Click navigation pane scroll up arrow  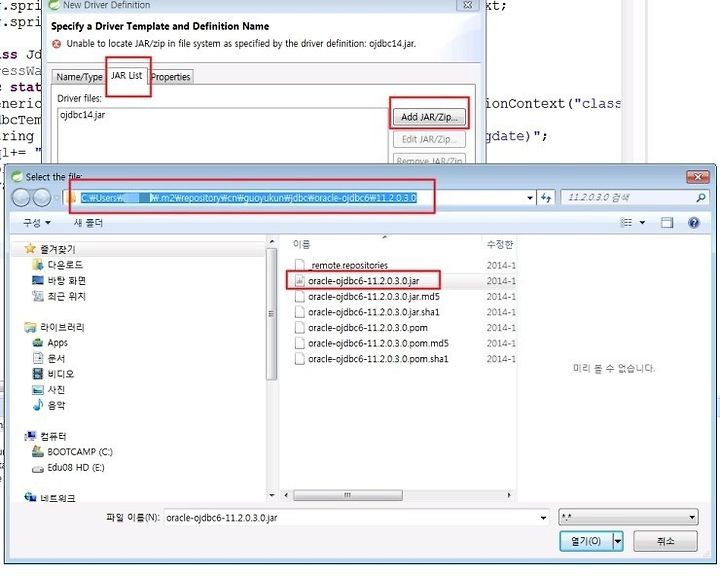[271, 242]
